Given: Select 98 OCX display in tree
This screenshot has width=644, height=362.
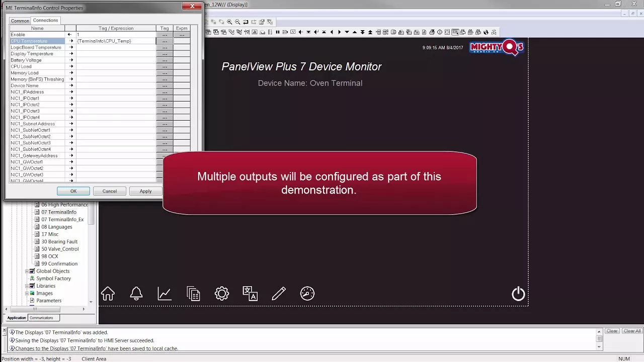Looking at the screenshot, I should coord(50,256).
